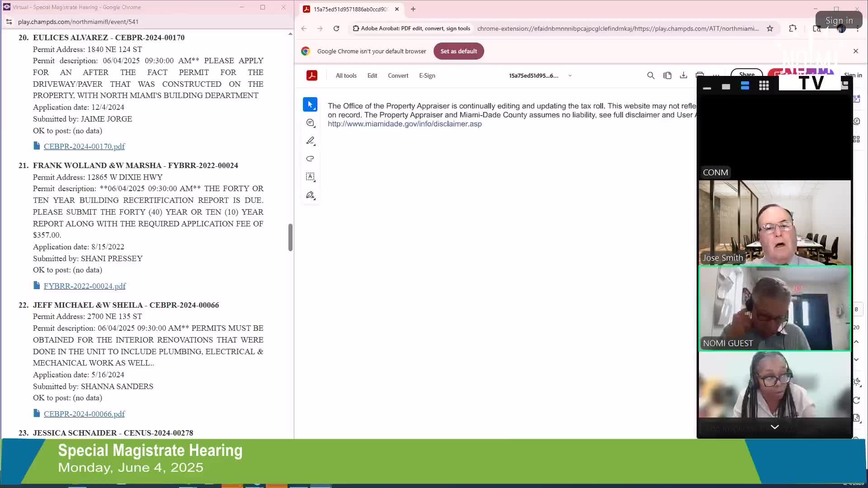Open the E-Sign menu

(427, 75)
